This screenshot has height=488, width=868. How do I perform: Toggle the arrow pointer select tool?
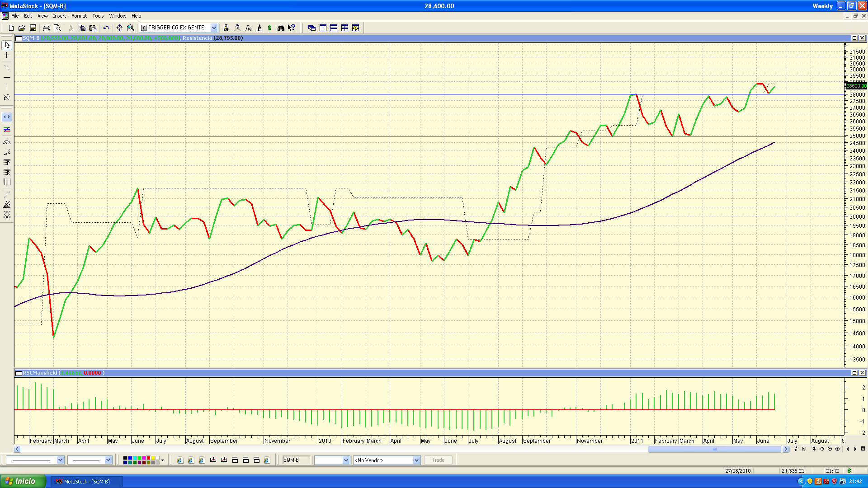7,45
